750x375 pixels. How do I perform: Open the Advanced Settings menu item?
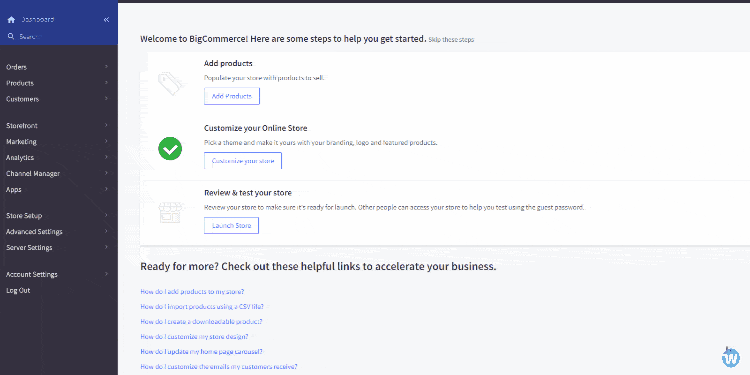[34, 232]
